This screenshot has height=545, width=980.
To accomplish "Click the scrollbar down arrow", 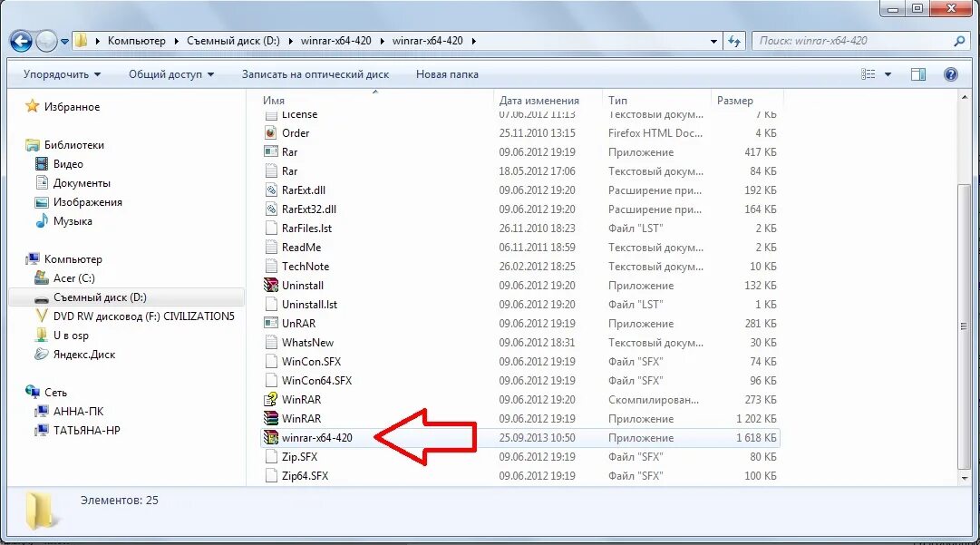I will click(965, 478).
